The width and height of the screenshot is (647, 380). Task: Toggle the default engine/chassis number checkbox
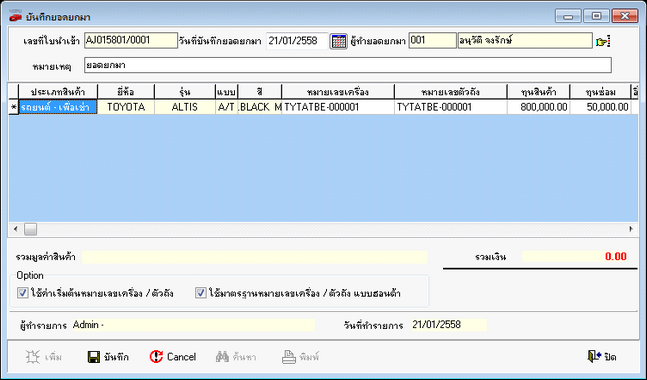[23, 293]
